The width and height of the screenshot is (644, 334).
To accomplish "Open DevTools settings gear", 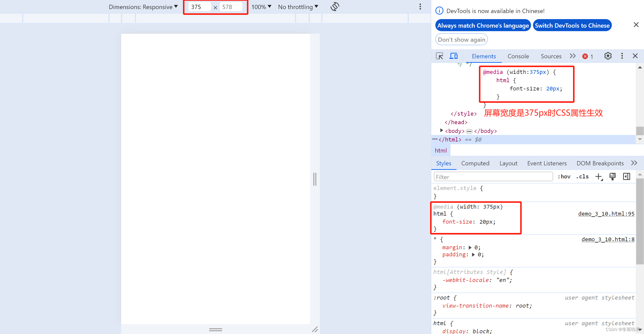I will [608, 56].
